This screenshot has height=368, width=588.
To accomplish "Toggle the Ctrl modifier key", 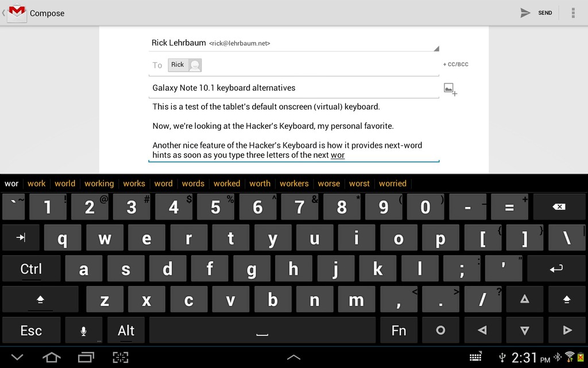I will [32, 269].
